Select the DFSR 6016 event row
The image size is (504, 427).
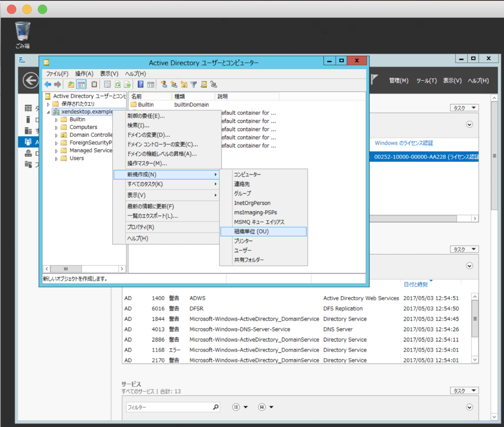[x=296, y=309]
